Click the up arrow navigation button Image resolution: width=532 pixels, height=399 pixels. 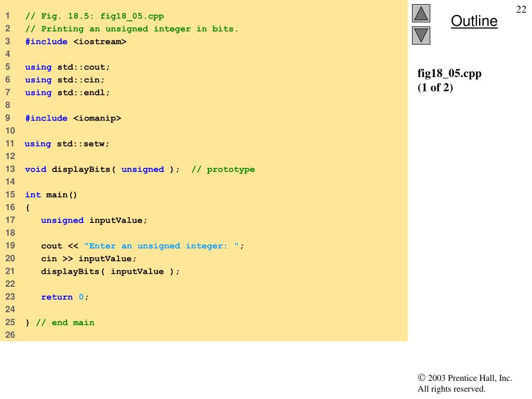coord(421,14)
